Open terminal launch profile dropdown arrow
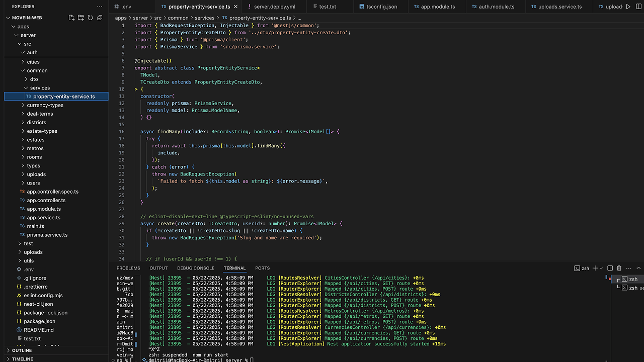The height and width of the screenshot is (362, 644). pos(602,268)
